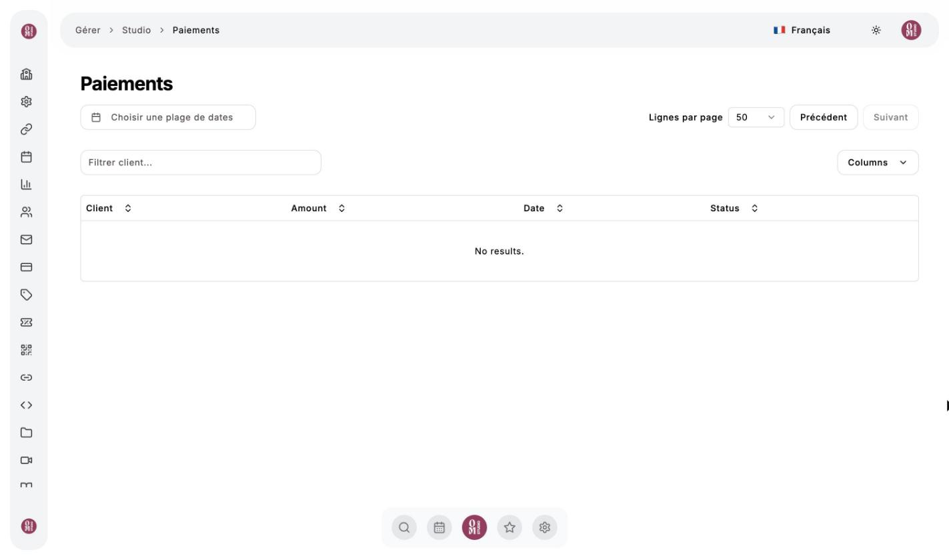The height and width of the screenshot is (560, 949).
Task: Click the search icon in the bottom dock
Action: coord(404,527)
